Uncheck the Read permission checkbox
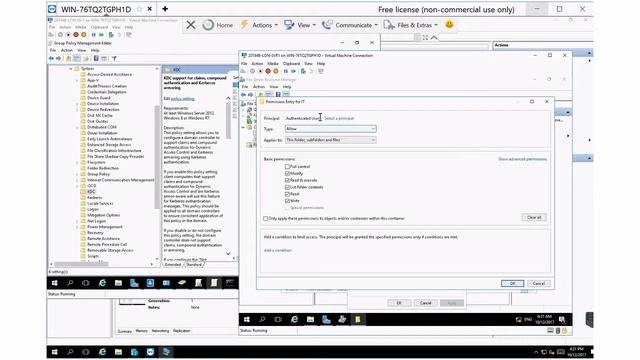Image resolution: width=640 pixels, height=360 pixels. [x=287, y=194]
